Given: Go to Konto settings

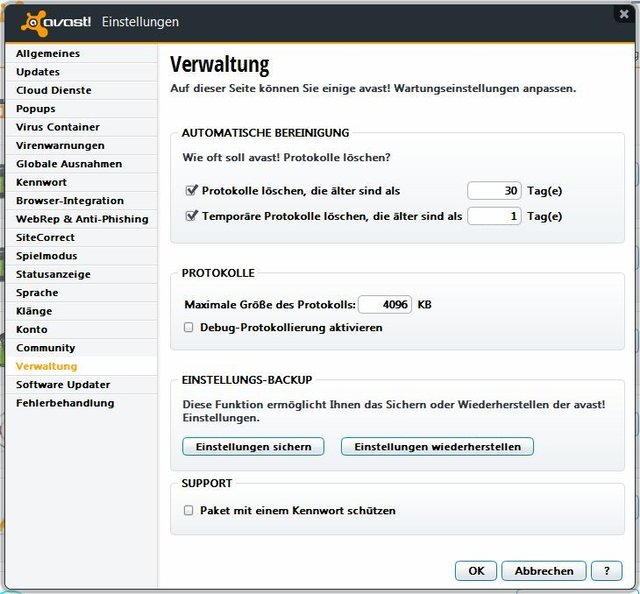Looking at the screenshot, I should (82, 329).
